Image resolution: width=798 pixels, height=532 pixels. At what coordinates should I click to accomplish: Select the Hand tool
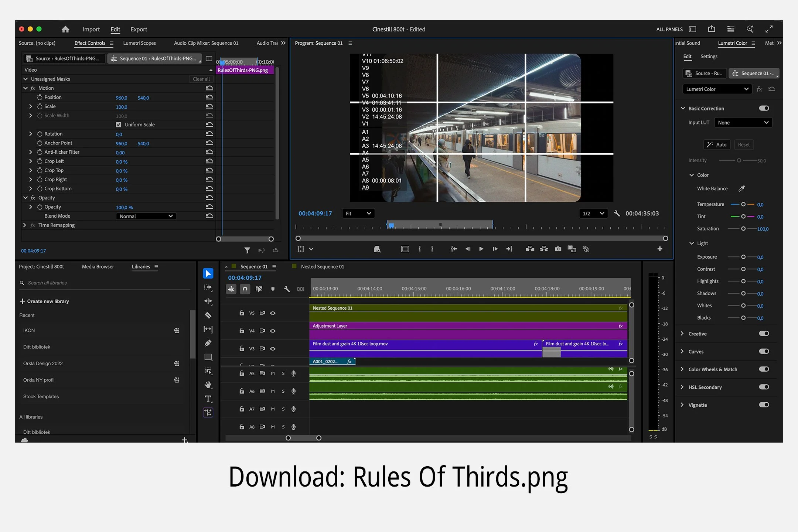click(x=208, y=385)
